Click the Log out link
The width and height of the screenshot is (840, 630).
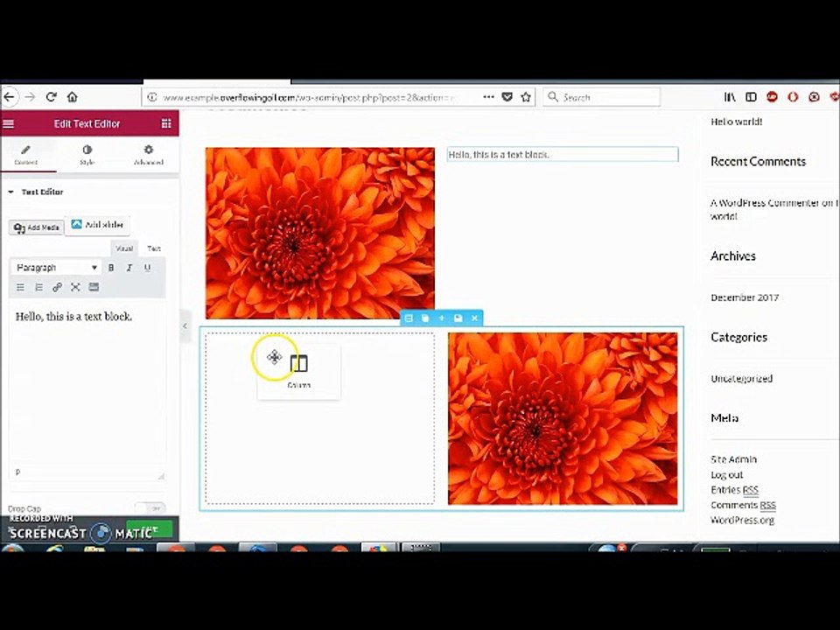click(726, 474)
